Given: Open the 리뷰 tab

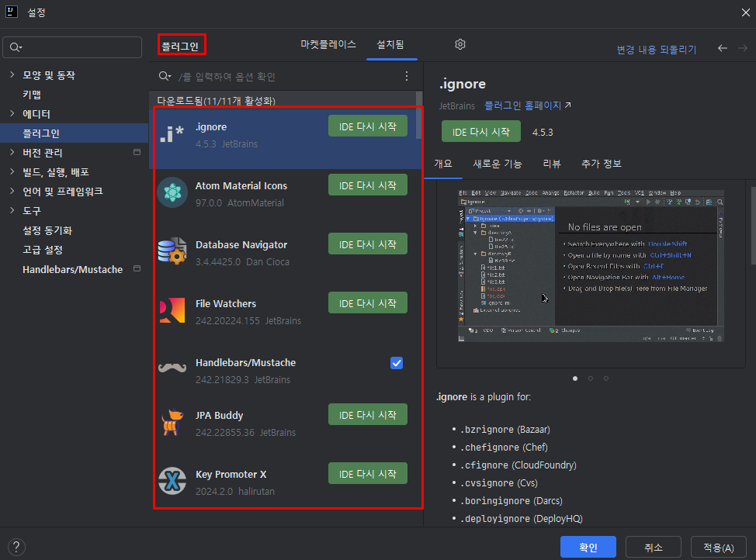Looking at the screenshot, I should [552, 164].
